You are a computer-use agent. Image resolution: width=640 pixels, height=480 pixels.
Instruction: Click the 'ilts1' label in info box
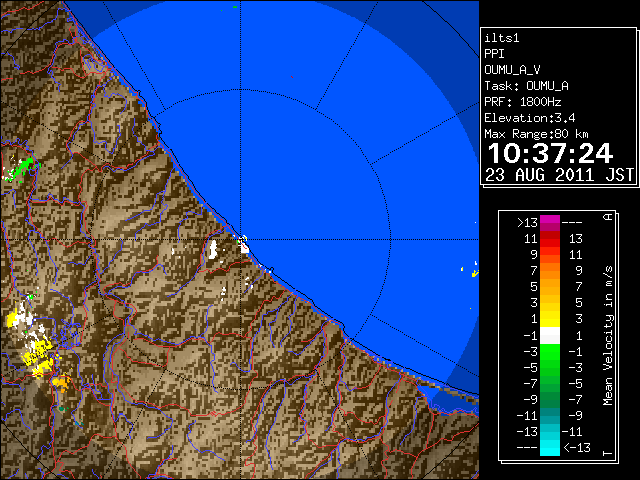pyautogui.click(x=502, y=38)
